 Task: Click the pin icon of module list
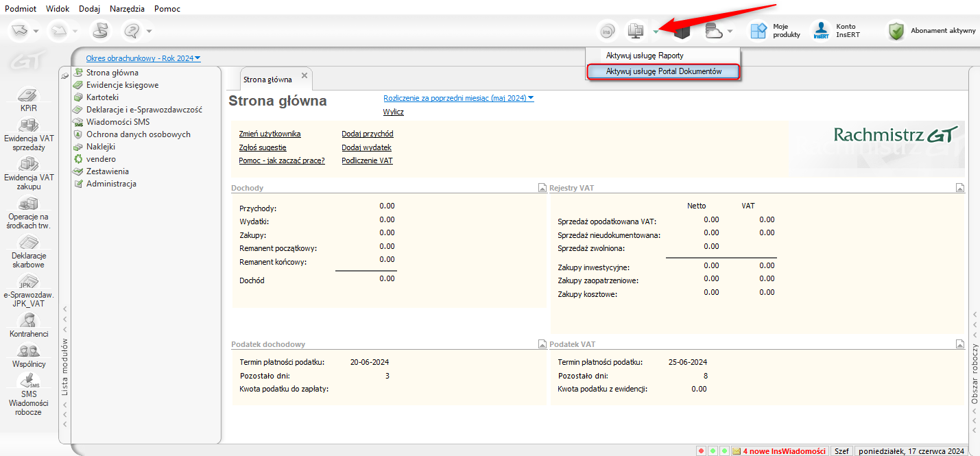click(64, 75)
